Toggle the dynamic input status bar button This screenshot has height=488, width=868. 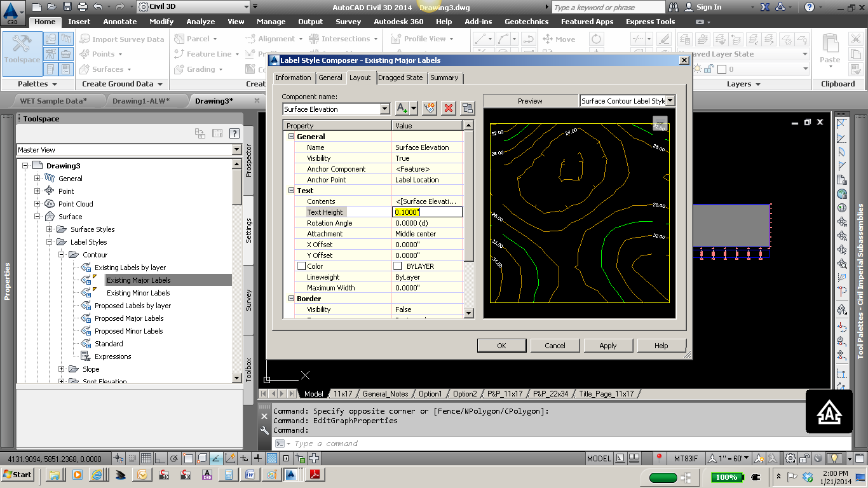point(245,458)
